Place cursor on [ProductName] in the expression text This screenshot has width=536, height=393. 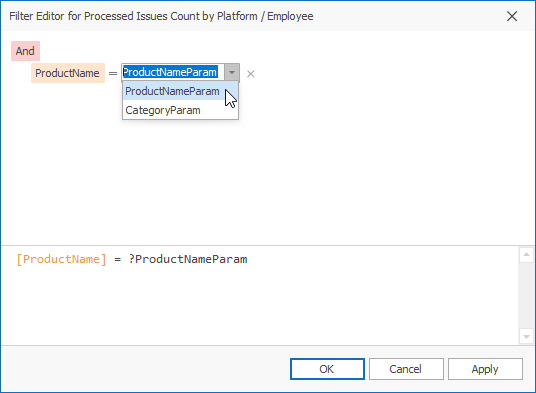pos(62,259)
